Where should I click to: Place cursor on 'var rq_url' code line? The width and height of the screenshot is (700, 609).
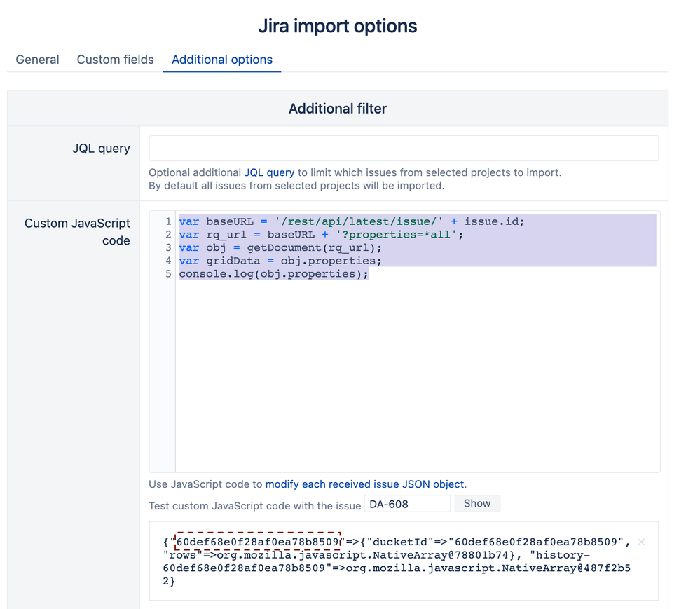pos(322,234)
